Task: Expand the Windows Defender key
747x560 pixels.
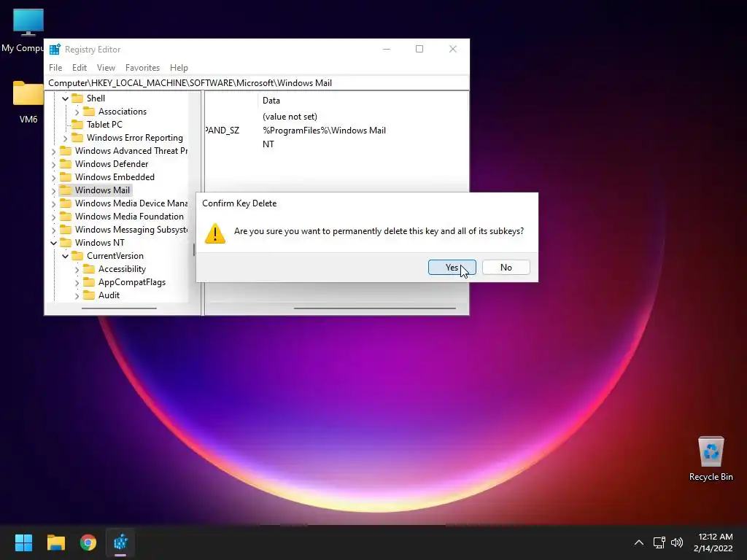Action: pos(53,164)
